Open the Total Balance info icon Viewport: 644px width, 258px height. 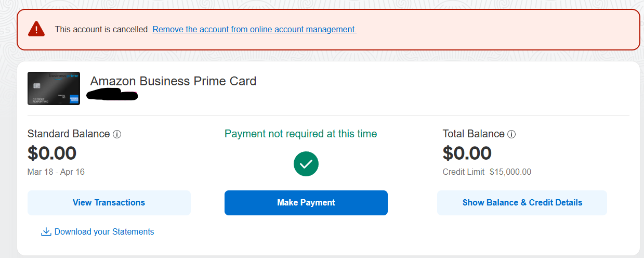[x=511, y=134]
